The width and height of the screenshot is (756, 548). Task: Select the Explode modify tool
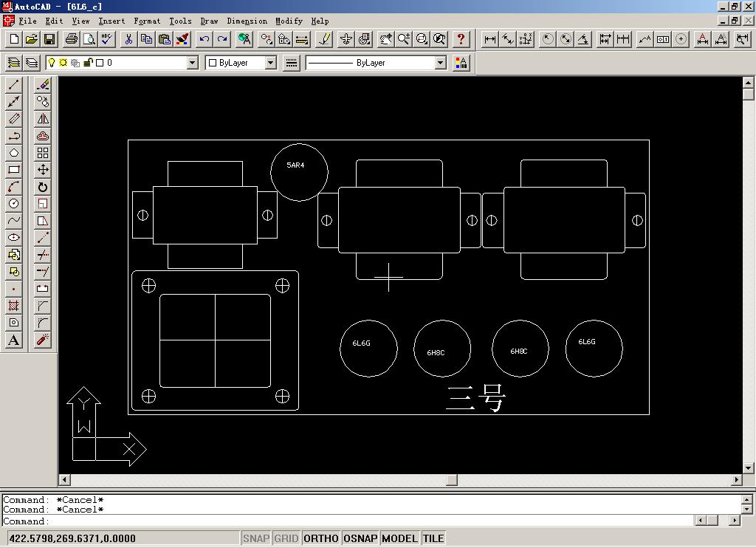coord(43,340)
